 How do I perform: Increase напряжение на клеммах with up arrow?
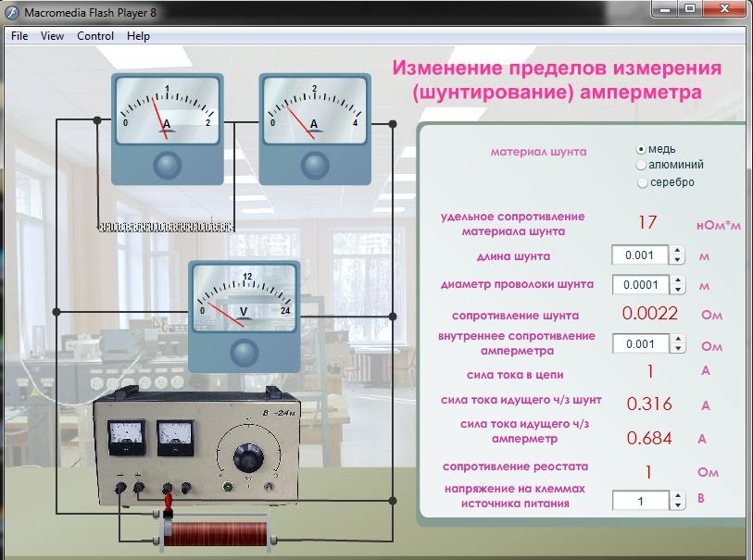pyautogui.click(x=678, y=496)
